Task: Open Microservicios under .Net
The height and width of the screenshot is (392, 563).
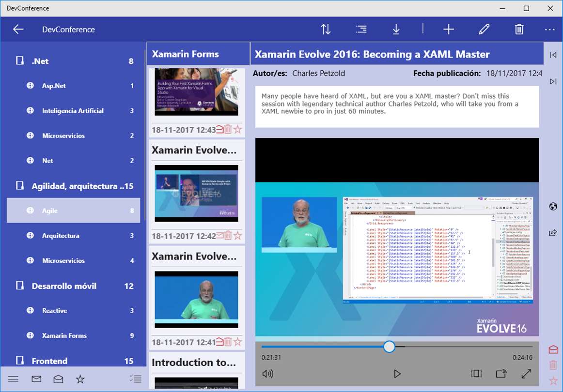Action: (x=74, y=136)
